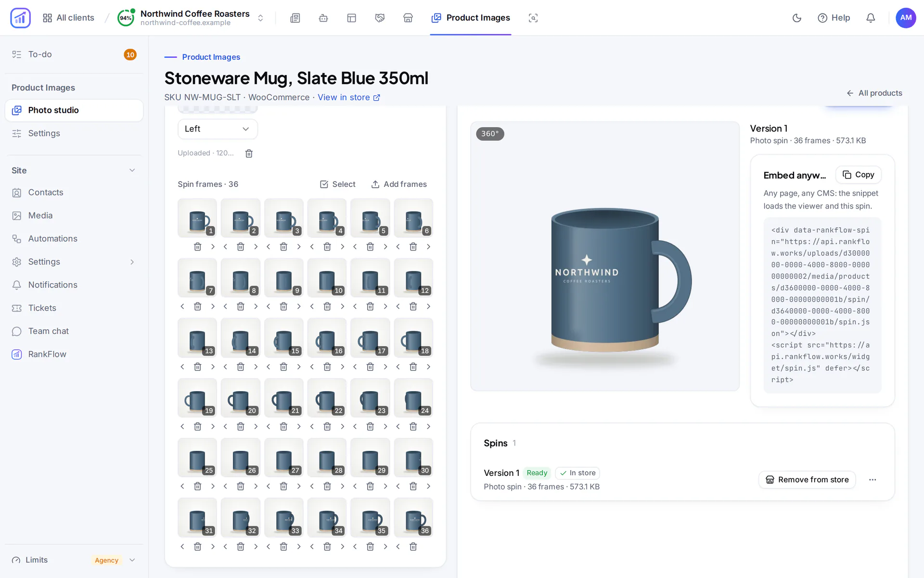
Task: Move frame 2 to the right
Action: point(256,247)
